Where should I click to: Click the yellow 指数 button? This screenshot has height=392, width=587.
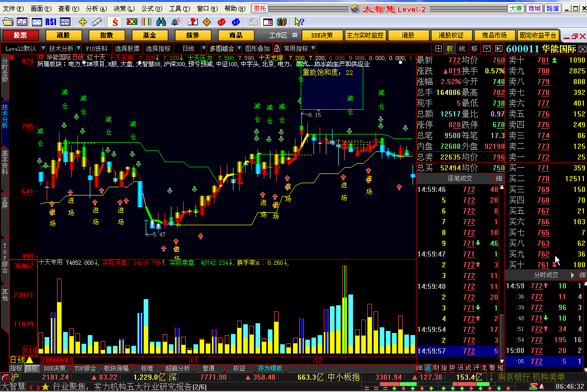(x=106, y=35)
